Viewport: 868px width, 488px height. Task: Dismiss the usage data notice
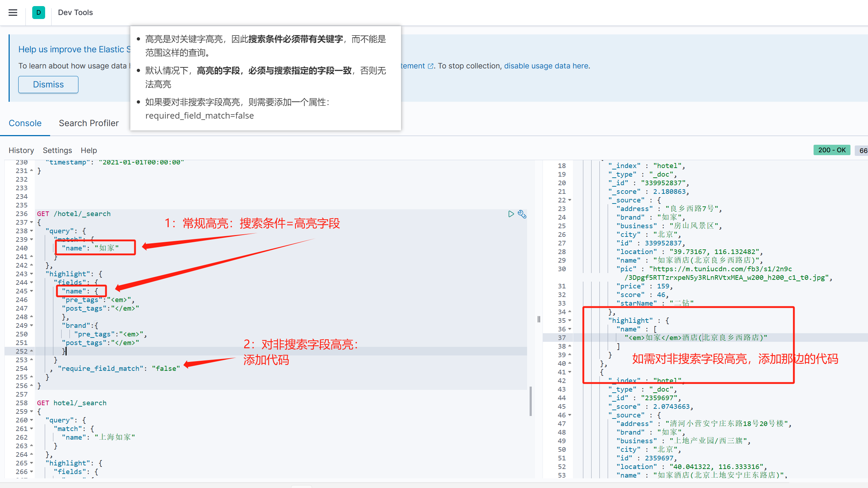(48, 85)
